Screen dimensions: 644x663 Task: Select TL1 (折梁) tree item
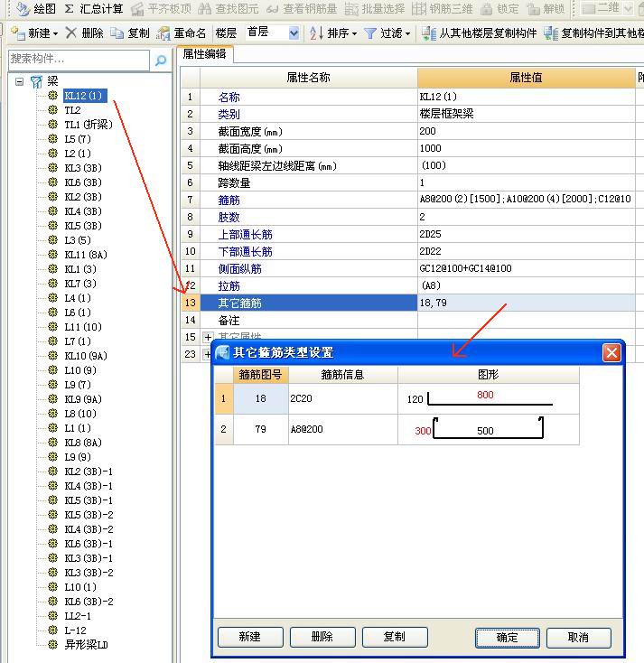89,125
